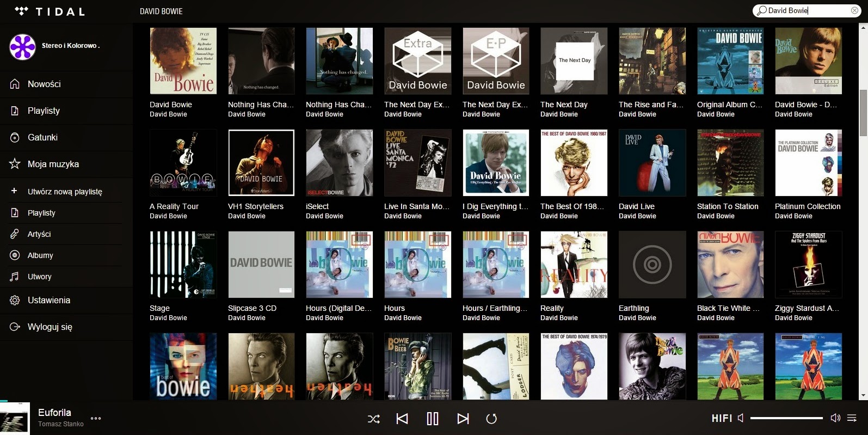Screen dimensions: 868x435
Task: Click The Best Of 198... album title
Action: [x=572, y=206]
